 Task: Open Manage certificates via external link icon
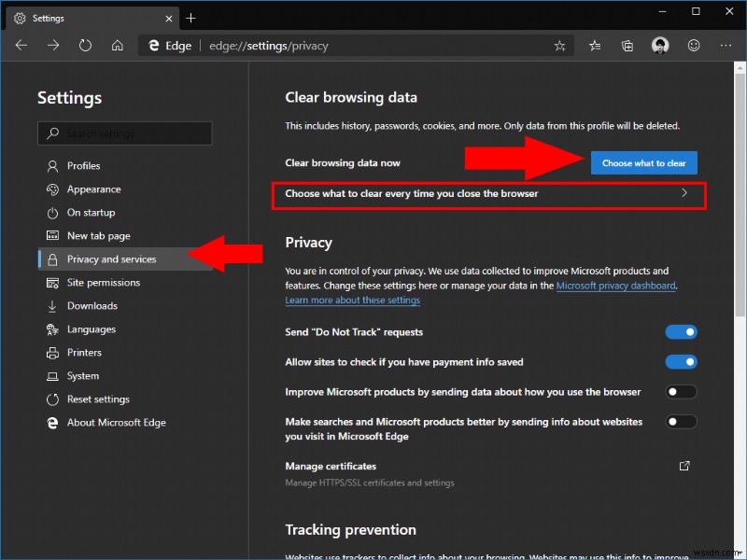[x=684, y=466]
